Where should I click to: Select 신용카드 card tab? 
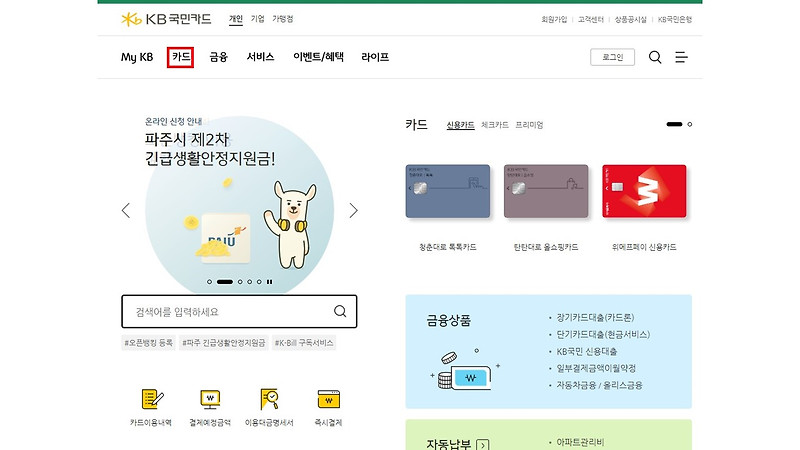460,125
